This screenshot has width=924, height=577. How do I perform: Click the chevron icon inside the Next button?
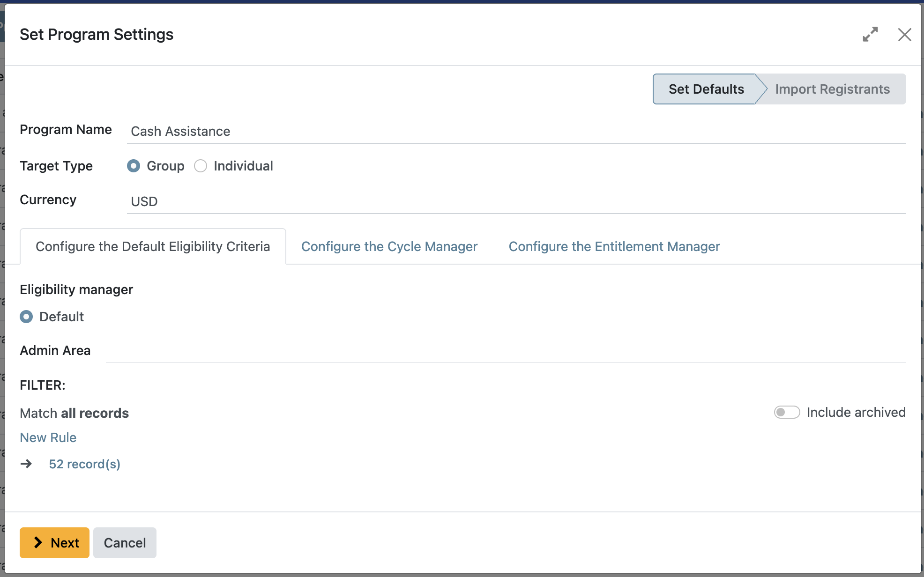(38, 542)
